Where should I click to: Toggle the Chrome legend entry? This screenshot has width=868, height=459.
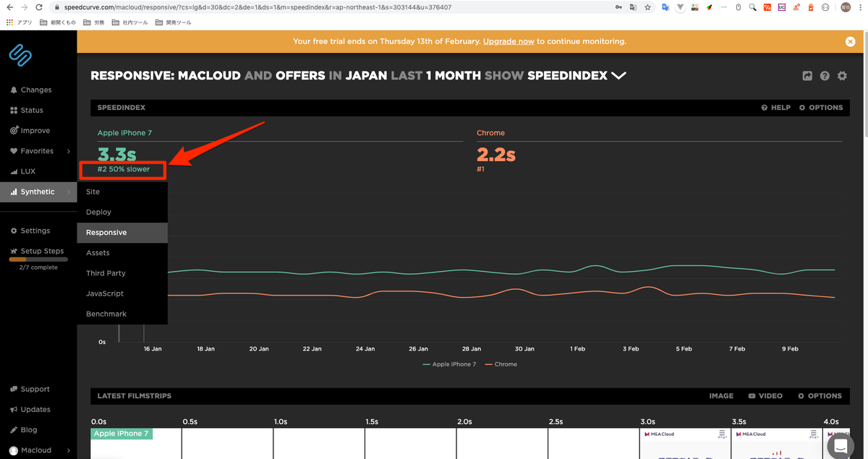(501, 364)
